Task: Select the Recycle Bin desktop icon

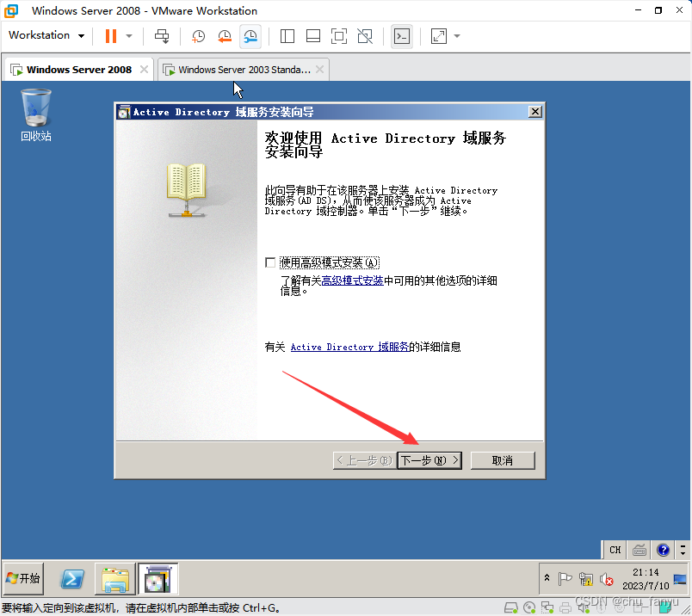Action: (36, 114)
